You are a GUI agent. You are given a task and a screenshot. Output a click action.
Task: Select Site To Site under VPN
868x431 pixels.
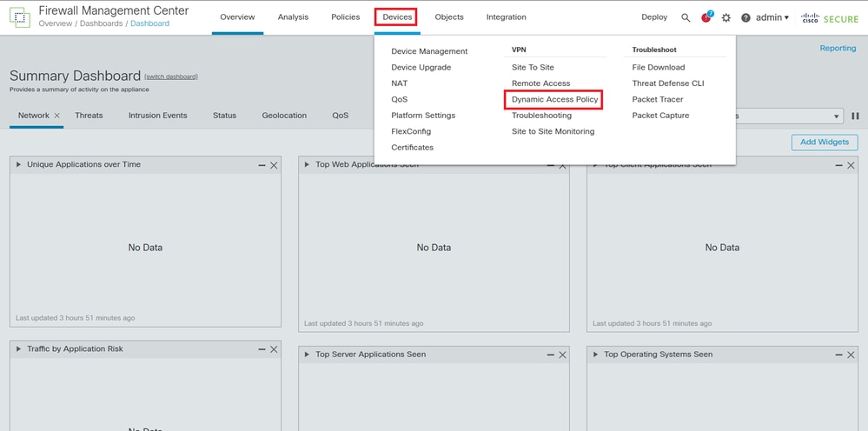point(533,68)
